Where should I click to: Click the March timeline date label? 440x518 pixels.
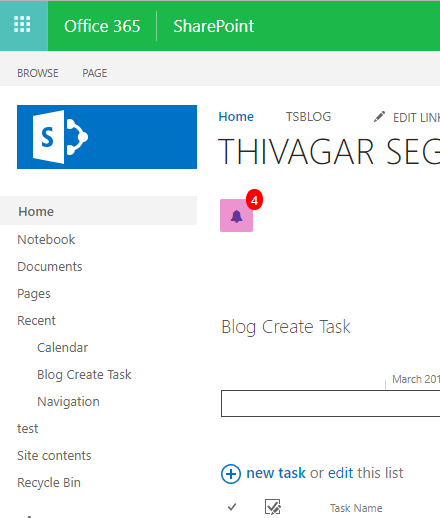point(416,379)
